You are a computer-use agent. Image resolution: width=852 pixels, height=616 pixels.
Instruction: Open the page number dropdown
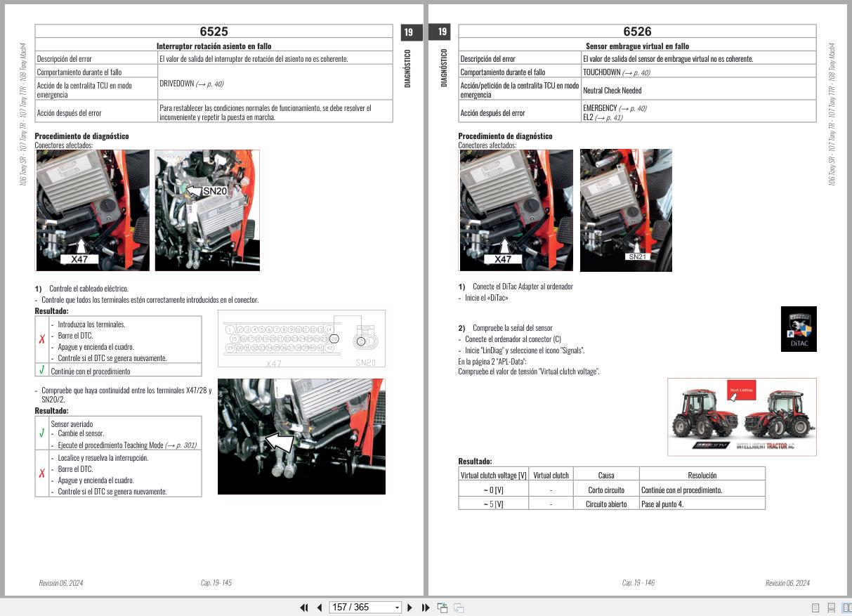click(397, 607)
